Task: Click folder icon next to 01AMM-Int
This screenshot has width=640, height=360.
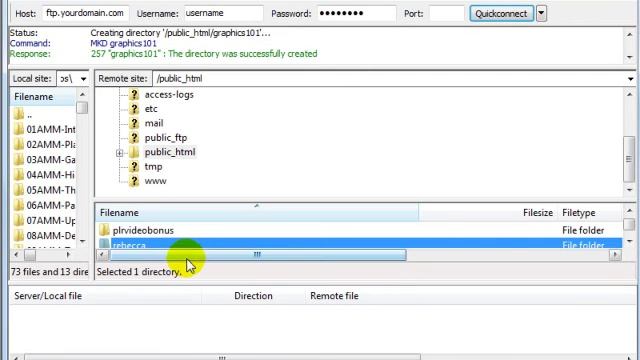Action: (18, 130)
